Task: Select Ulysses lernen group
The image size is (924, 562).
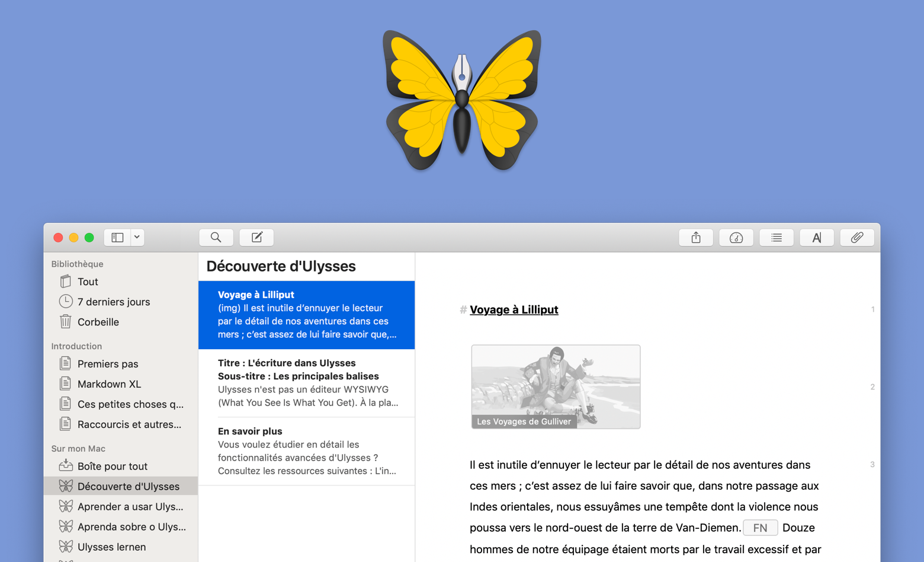Action: pyautogui.click(x=121, y=547)
